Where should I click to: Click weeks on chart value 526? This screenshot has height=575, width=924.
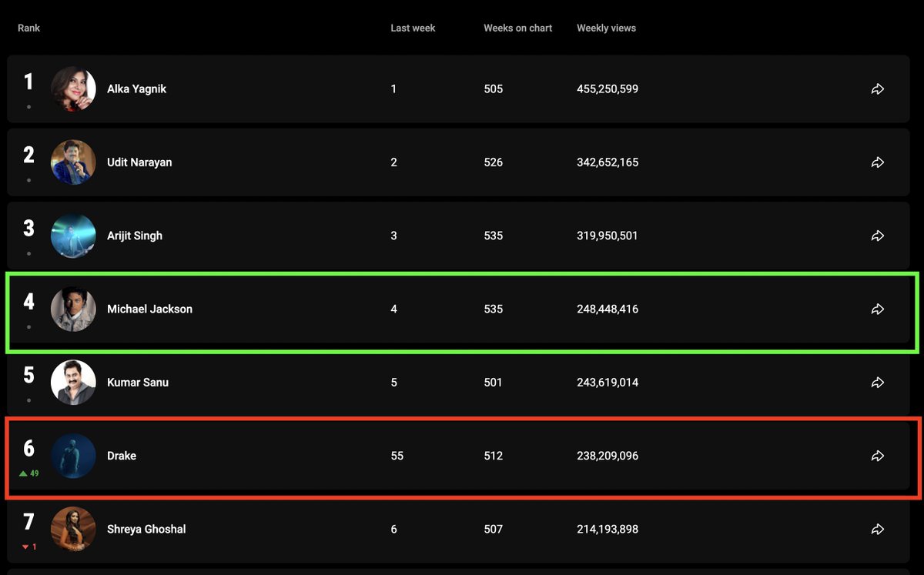click(494, 162)
